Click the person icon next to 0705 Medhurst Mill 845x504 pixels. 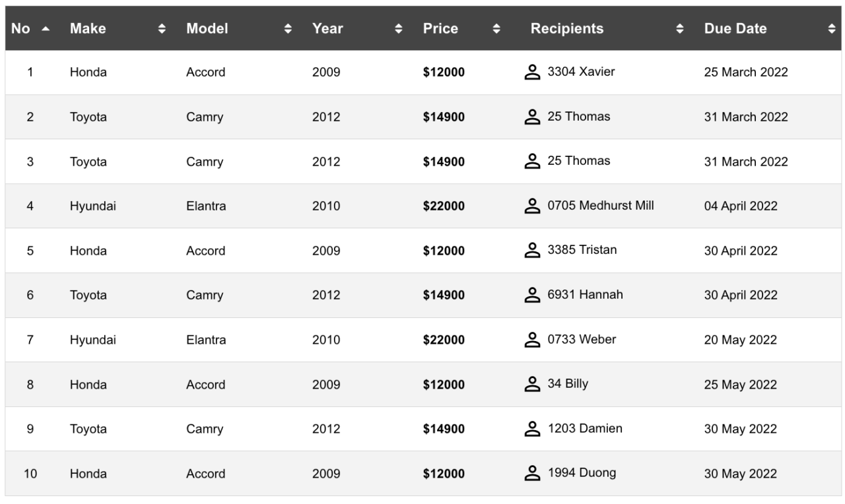point(532,206)
